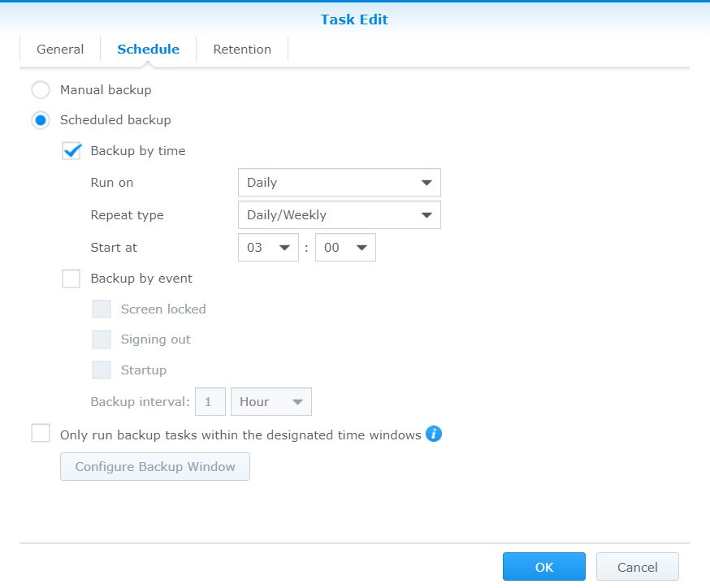
Task: Enable backups only within designated time windows
Action: point(41,434)
